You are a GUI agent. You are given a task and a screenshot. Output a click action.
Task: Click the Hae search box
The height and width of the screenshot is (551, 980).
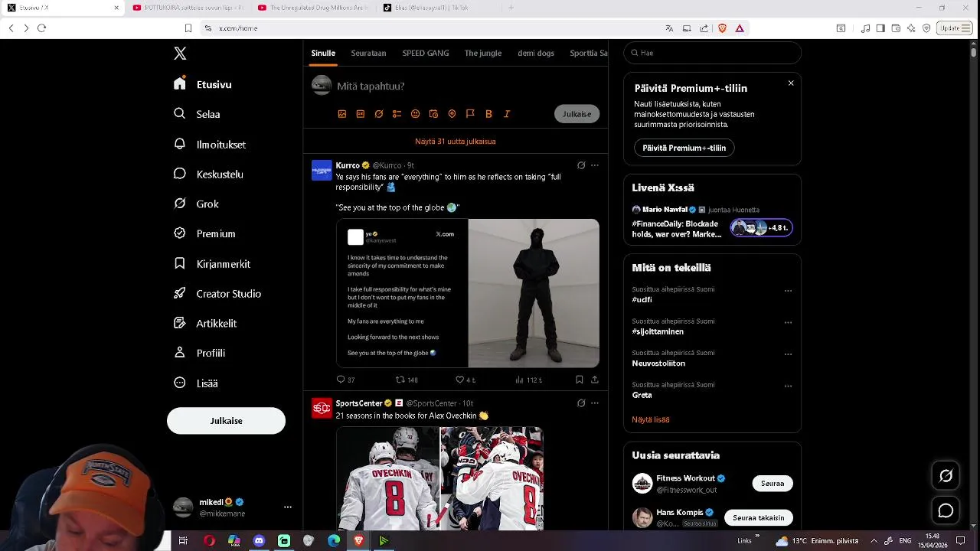tap(712, 53)
